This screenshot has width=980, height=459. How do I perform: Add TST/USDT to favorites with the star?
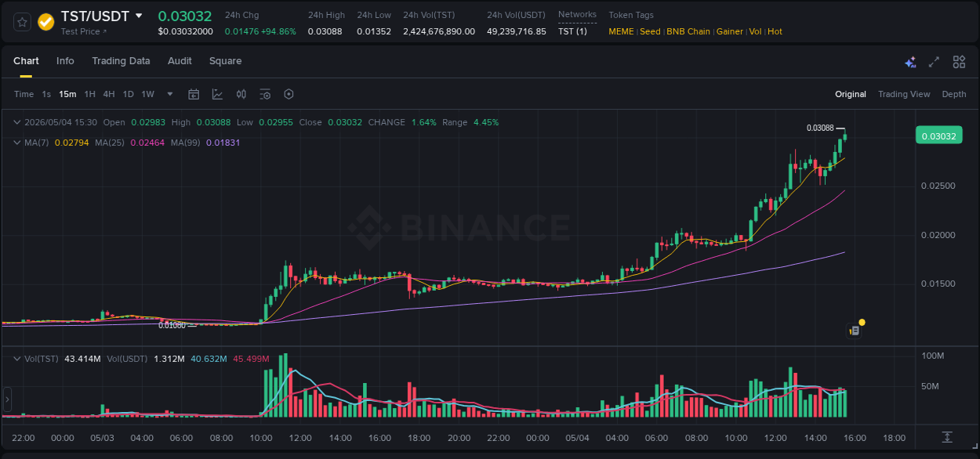coord(22,22)
